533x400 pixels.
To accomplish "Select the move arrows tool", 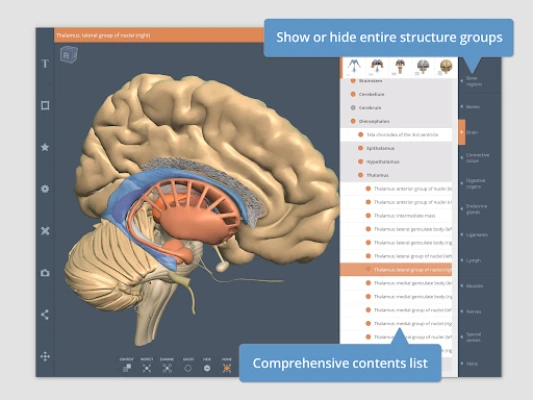I will coord(45,356).
